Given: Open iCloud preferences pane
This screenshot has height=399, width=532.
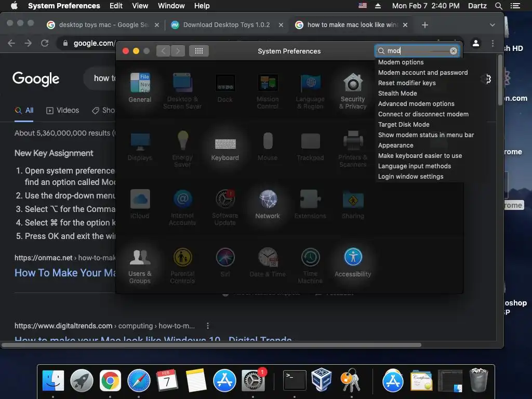Looking at the screenshot, I should 140,204.
